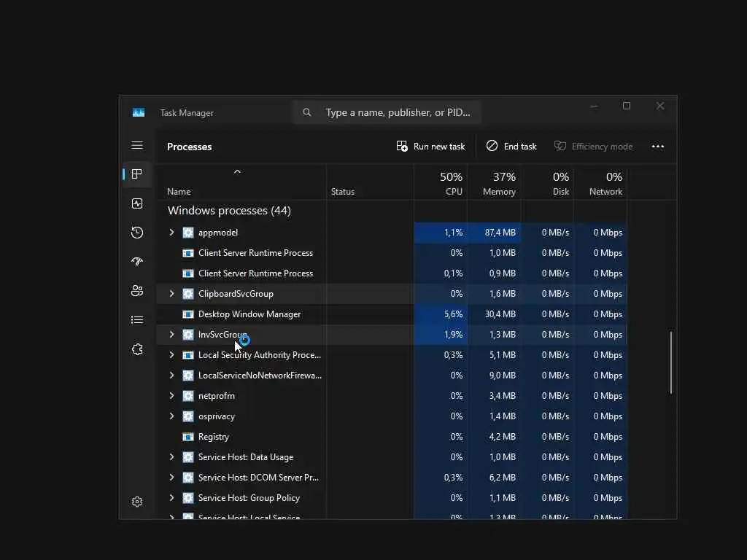Open the Startup apps sidebar page
This screenshot has width=747, height=560.
[x=137, y=262]
